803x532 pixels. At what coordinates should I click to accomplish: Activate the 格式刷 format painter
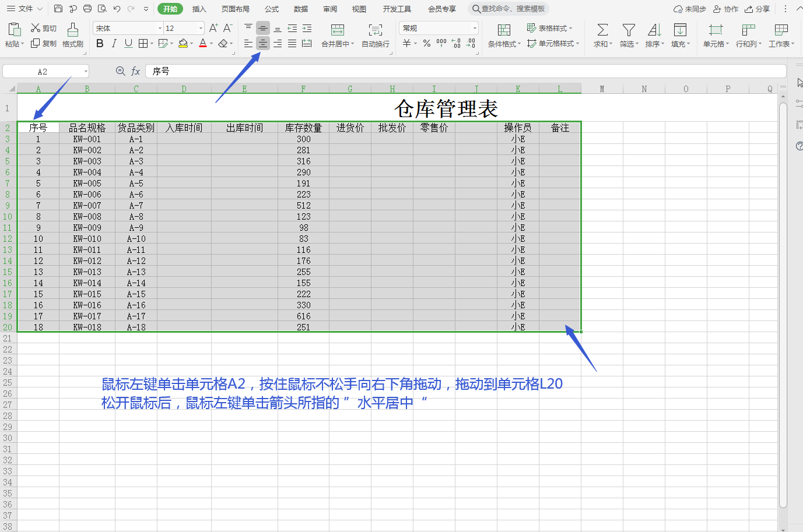coord(73,35)
